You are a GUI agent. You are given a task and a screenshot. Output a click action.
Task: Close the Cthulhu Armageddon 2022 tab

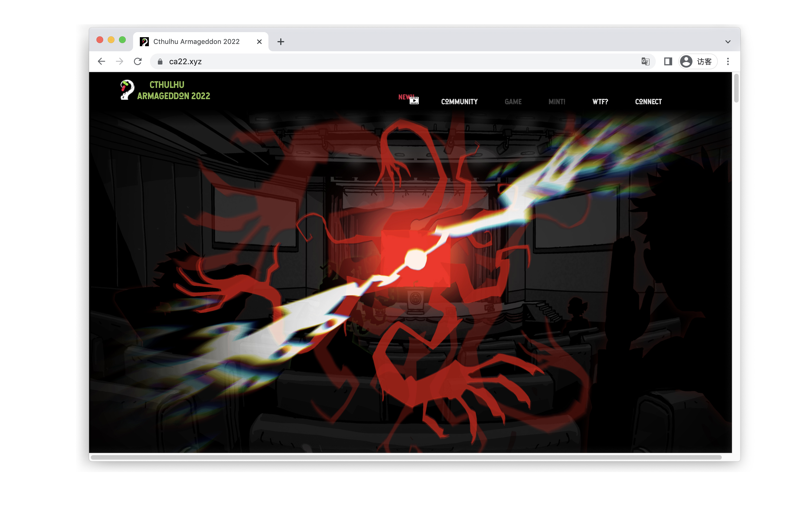click(259, 42)
